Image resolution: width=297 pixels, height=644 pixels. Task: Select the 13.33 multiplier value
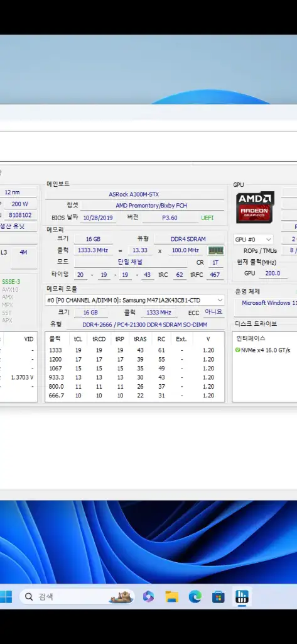click(x=140, y=250)
